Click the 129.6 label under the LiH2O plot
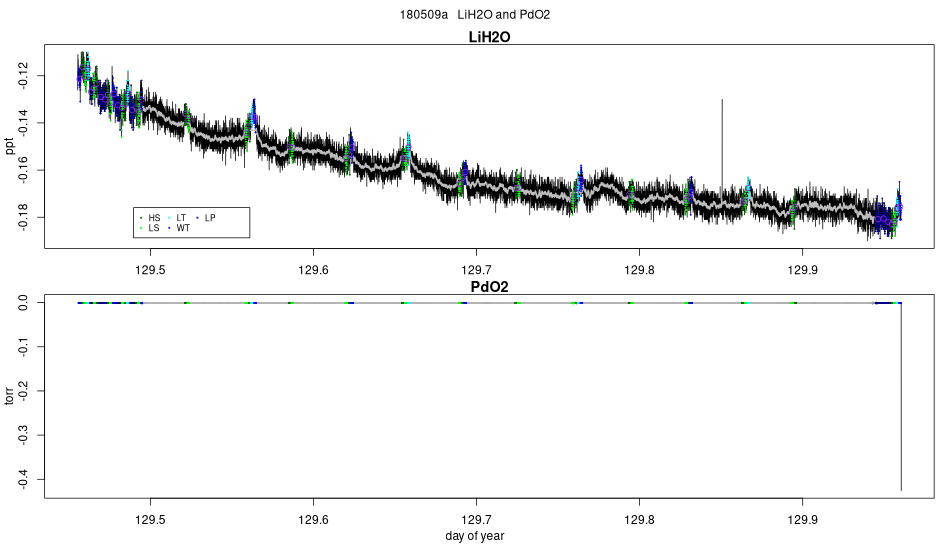The width and height of the screenshot is (950, 550). (x=313, y=270)
